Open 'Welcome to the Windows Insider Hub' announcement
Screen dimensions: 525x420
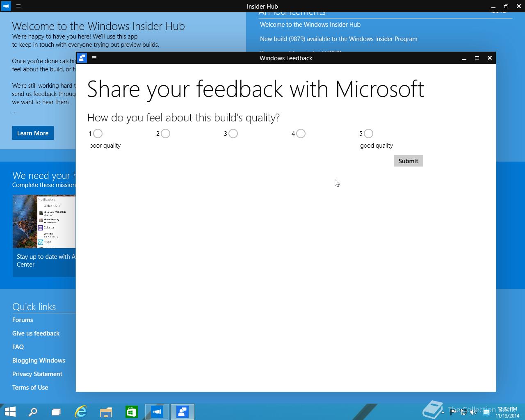(310, 25)
